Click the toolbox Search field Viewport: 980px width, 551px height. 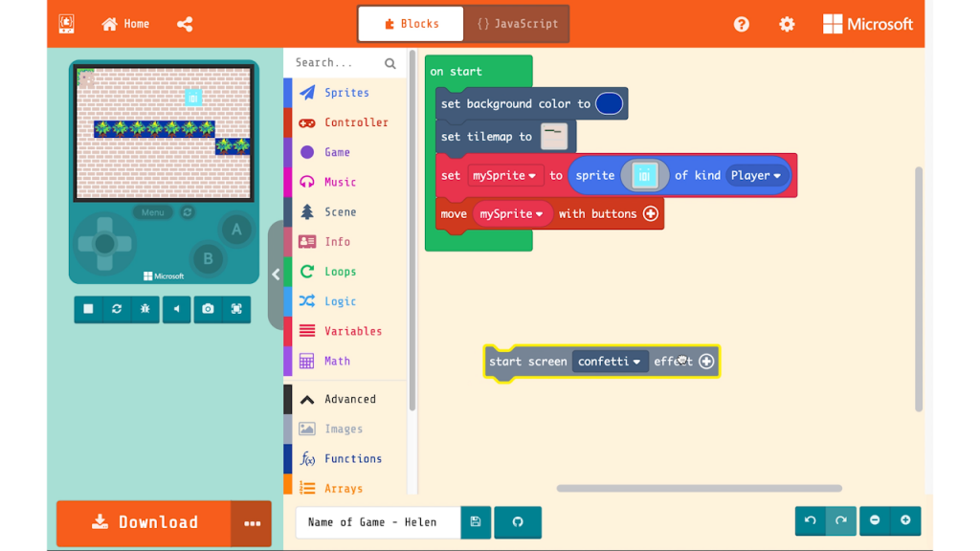(335, 63)
